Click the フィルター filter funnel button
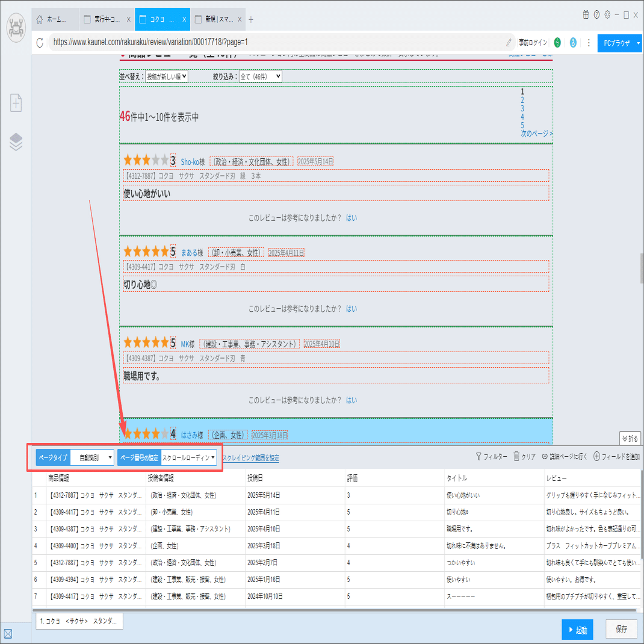Image resolution: width=644 pixels, height=644 pixels. pos(491,456)
